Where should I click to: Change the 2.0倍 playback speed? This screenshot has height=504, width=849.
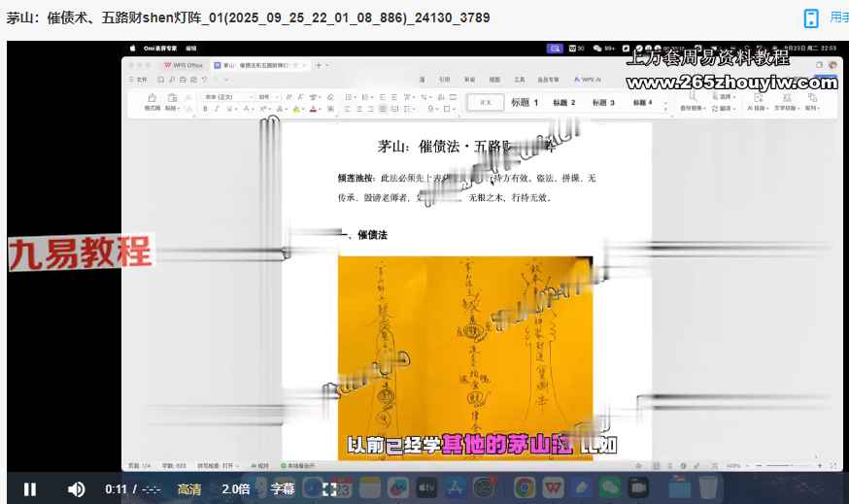[x=235, y=489]
